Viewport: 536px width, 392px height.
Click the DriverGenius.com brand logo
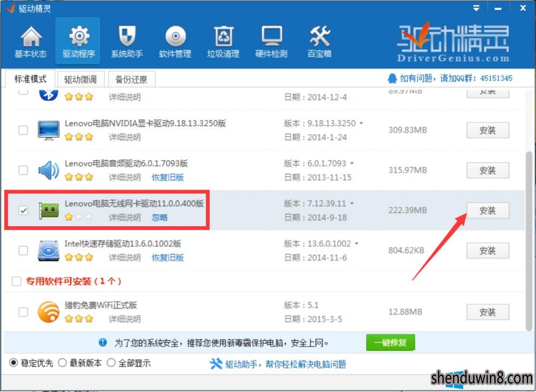coord(453,42)
